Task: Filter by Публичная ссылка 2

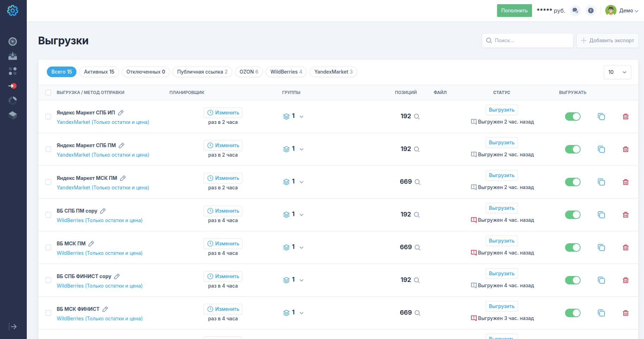Action: click(x=202, y=72)
